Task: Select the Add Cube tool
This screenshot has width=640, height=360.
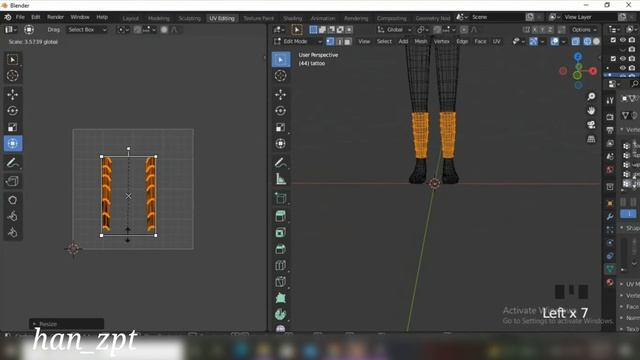Action: 281,198
